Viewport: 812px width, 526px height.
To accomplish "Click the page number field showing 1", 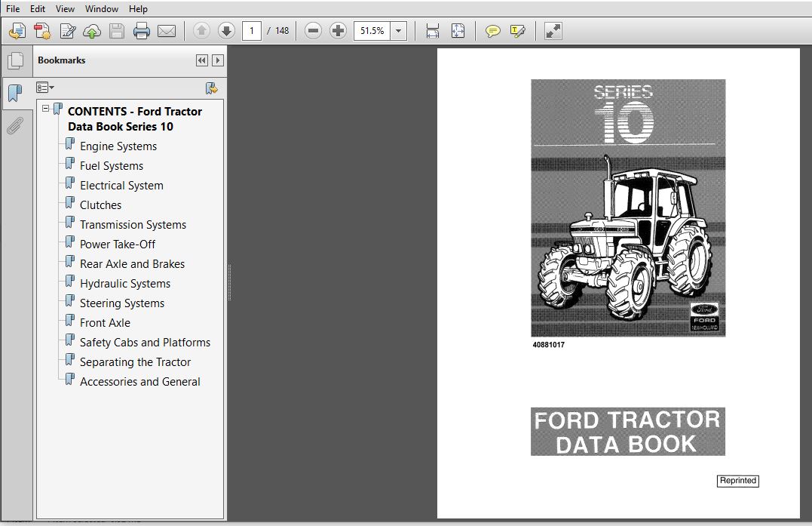I will point(252,31).
